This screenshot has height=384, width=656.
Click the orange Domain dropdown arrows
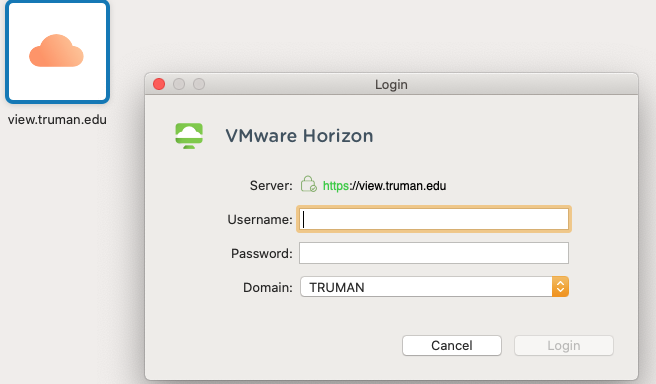560,287
